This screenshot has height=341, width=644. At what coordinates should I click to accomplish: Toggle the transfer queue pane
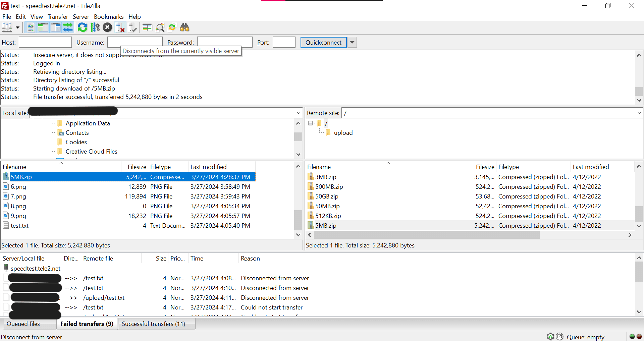click(68, 27)
